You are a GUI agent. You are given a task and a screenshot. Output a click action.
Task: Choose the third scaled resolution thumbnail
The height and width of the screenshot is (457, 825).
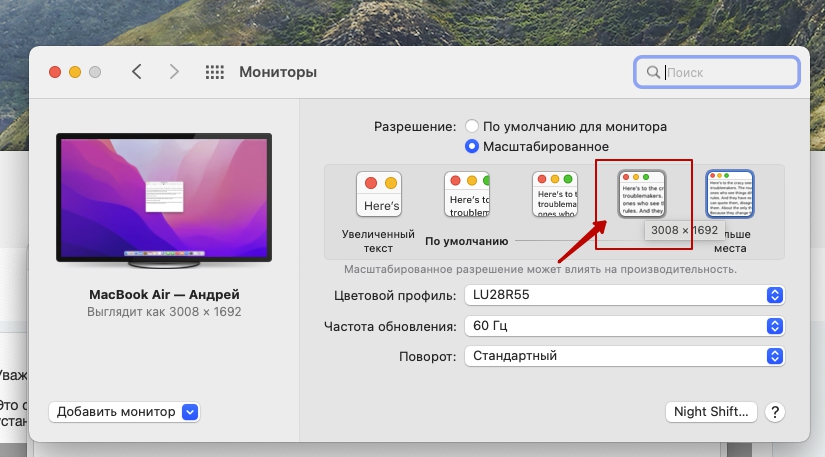[554, 194]
